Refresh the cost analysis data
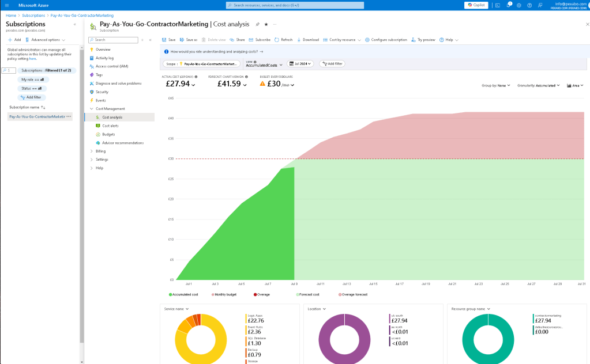 click(283, 40)
